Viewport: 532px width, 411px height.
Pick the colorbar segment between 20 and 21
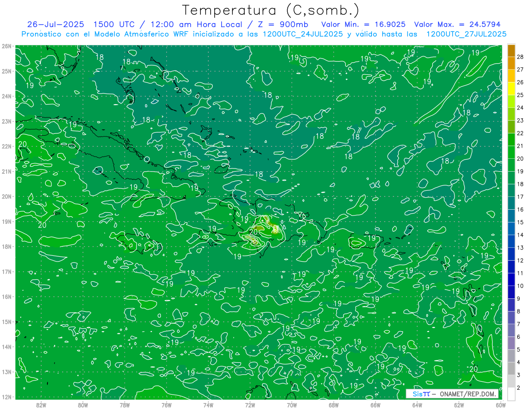pyautogui.click(x=511, y=152)
